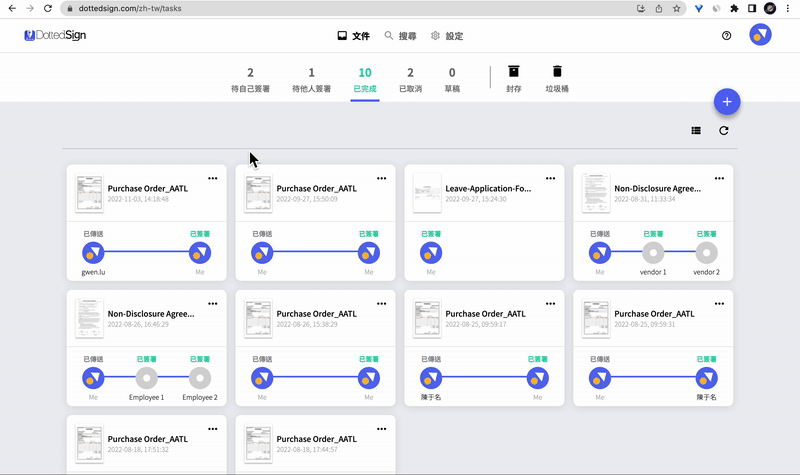Image resolution: width=800 pixels, height=475 pixels.
Task: Open options for 2022-08-31 Non-Disclosure Agreement
Action: pyautogui.click(x=719, y=178)
